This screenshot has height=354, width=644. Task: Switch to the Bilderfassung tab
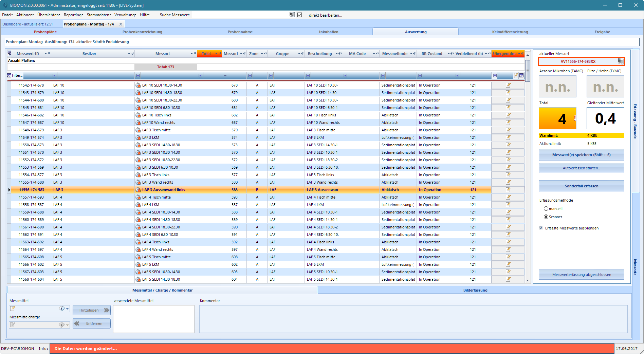click(x=475, y=290)
